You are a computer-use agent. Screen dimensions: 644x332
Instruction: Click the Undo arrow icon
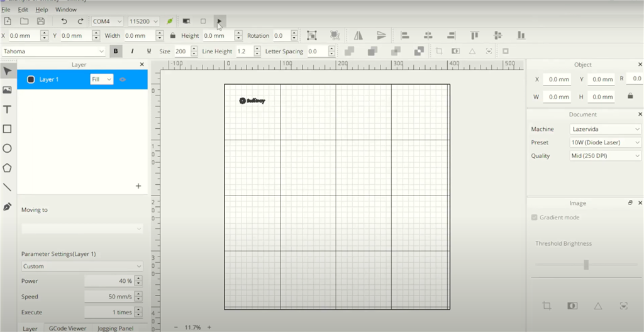pos(64,21)
